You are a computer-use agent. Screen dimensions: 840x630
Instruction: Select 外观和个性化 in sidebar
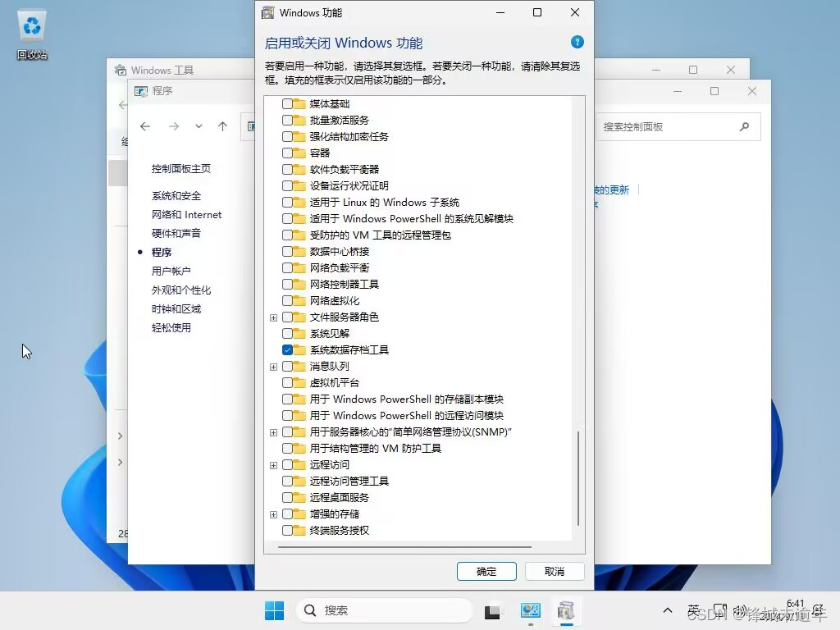[181, 290]
